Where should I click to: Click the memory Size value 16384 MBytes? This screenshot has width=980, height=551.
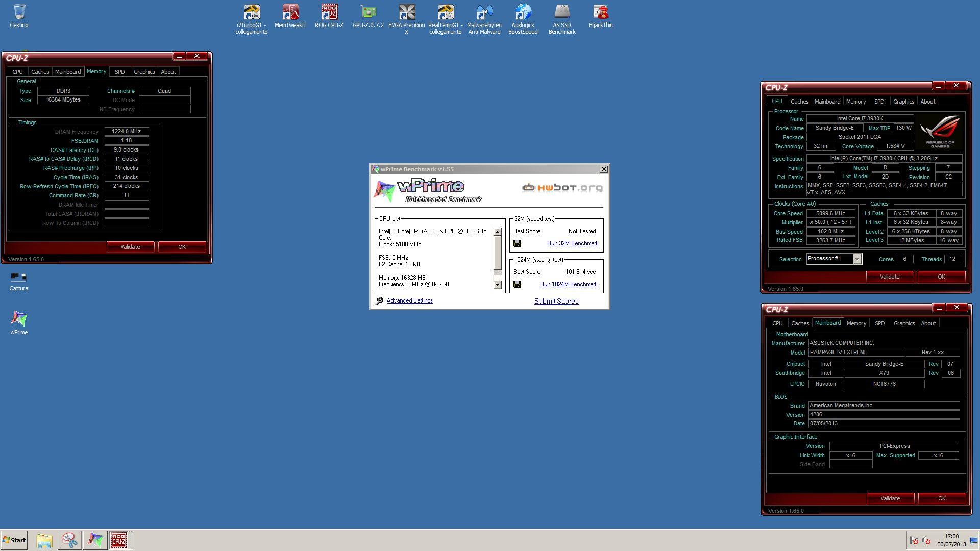point(63,100)
